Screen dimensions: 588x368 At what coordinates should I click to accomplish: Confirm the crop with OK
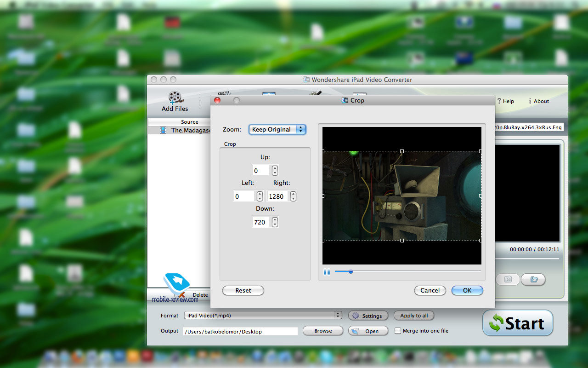467,290
